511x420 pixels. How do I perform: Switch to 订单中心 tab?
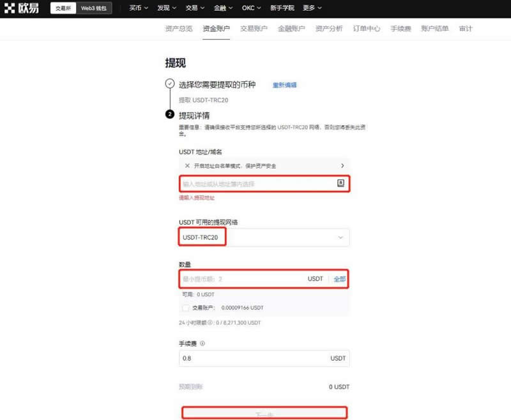point(366,29)
